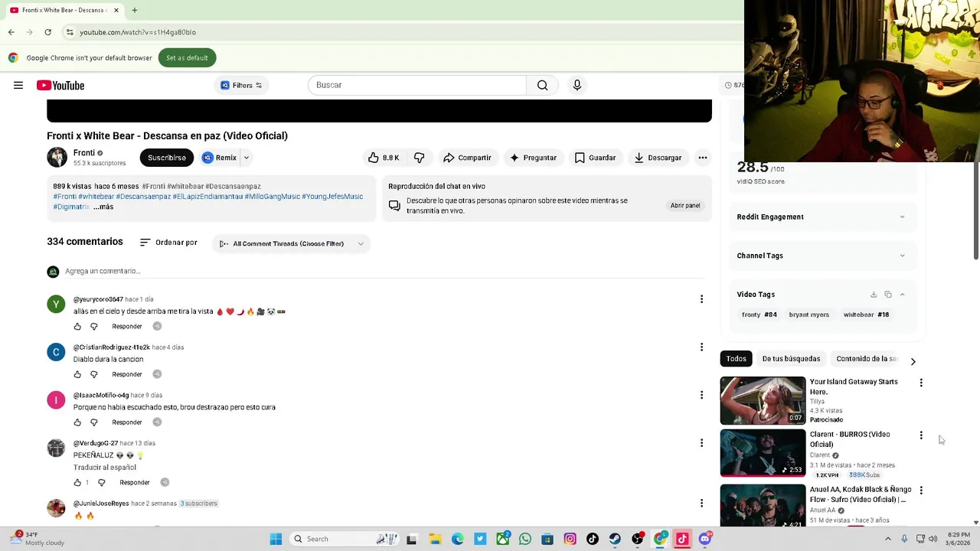Reply to @VerdugoG-27 comment
Screen dimensions: 980x551
135,483
